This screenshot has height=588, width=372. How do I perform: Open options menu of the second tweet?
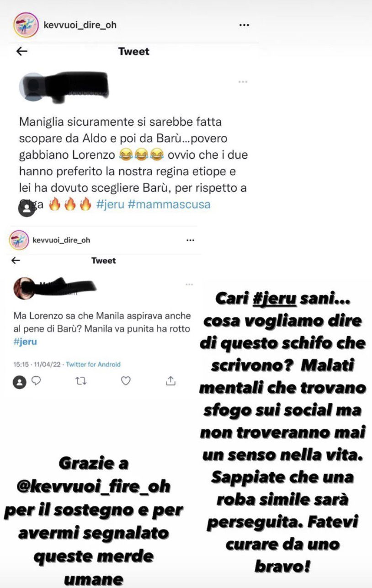point(189,284)
